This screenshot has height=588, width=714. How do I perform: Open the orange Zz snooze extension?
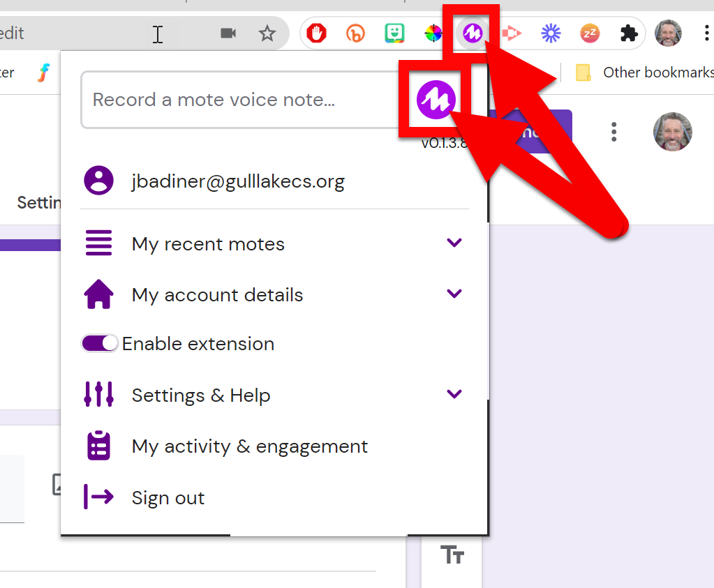point(590,33)
